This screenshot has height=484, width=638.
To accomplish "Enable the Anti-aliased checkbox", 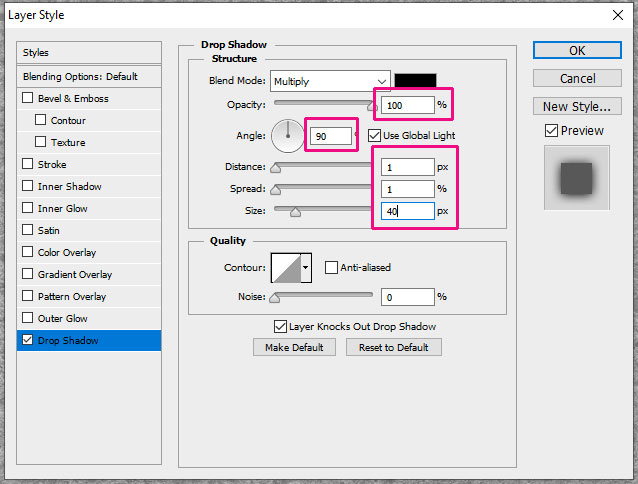I will point(331,267).
